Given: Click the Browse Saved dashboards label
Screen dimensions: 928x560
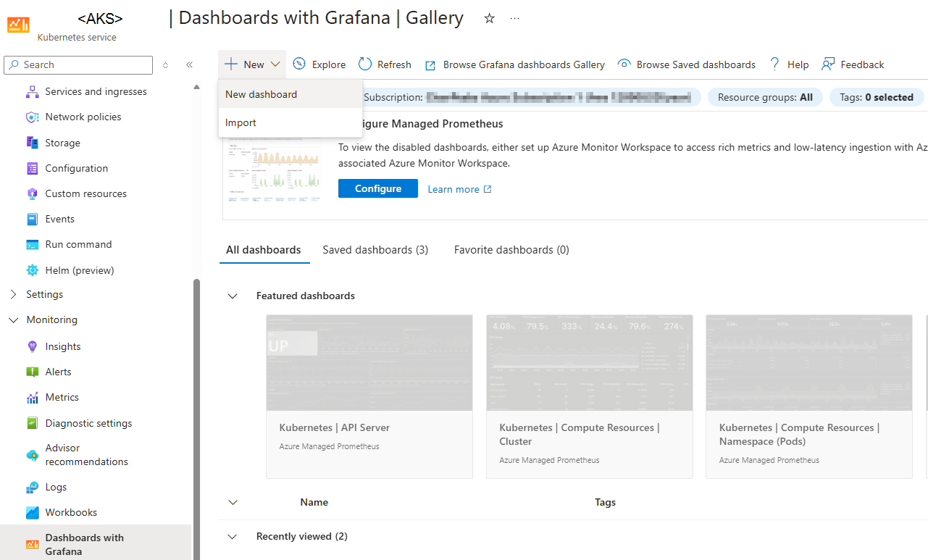Looking at the screenshot, I should pos(696,64).
